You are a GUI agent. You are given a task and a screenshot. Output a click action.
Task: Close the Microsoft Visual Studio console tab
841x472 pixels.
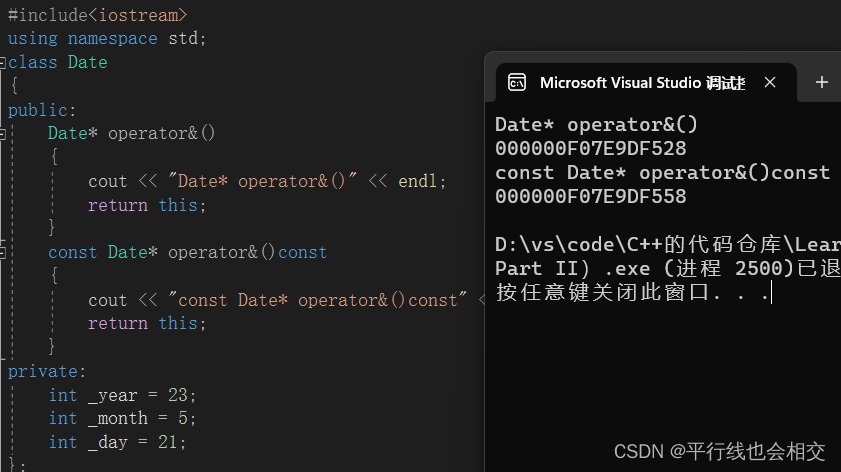[x=770, y=83]
